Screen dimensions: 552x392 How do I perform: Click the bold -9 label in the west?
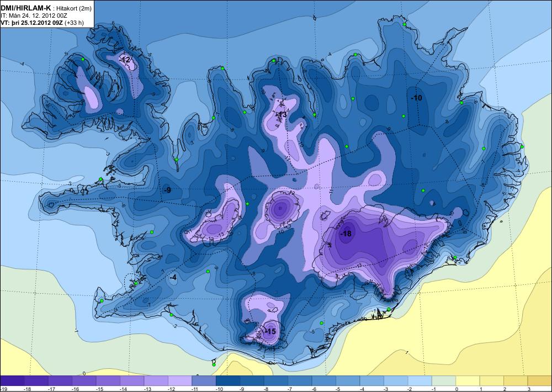167,190
